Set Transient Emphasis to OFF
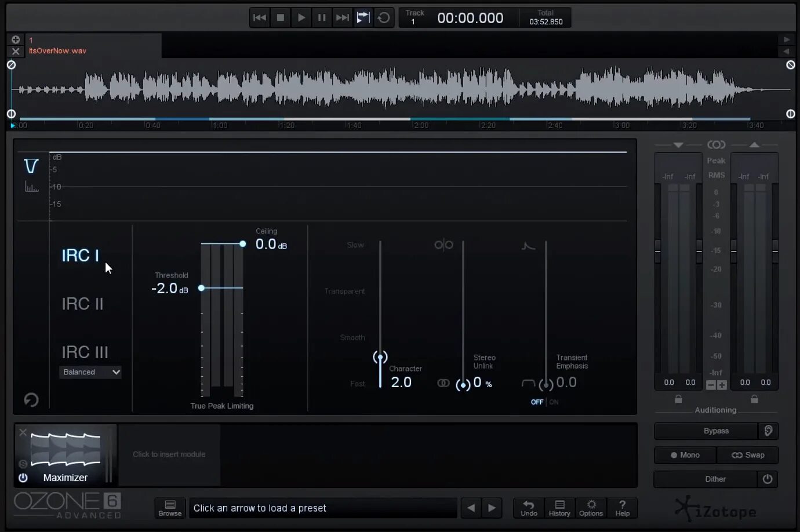This screenshot has height=532, width=800. 537,402
